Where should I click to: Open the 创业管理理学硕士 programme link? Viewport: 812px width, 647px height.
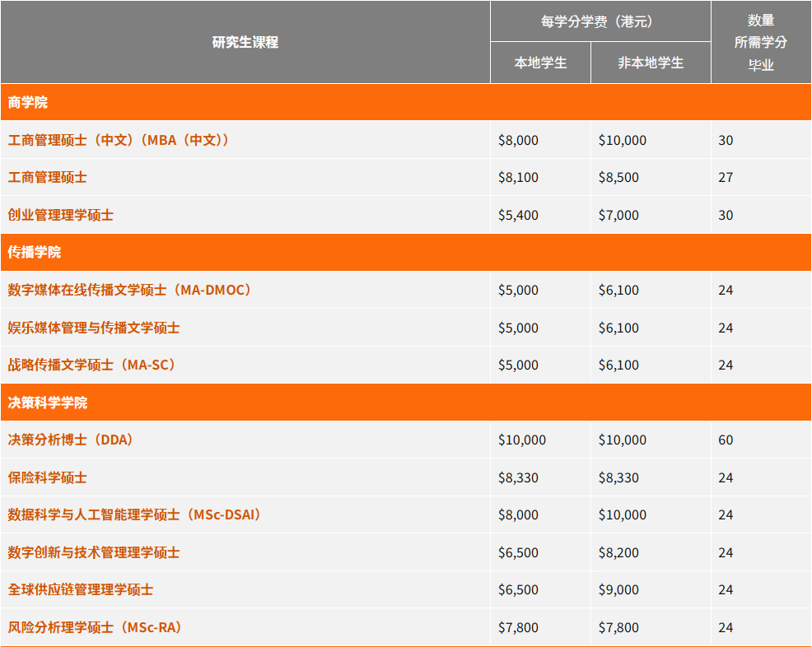tap(61, 215)
